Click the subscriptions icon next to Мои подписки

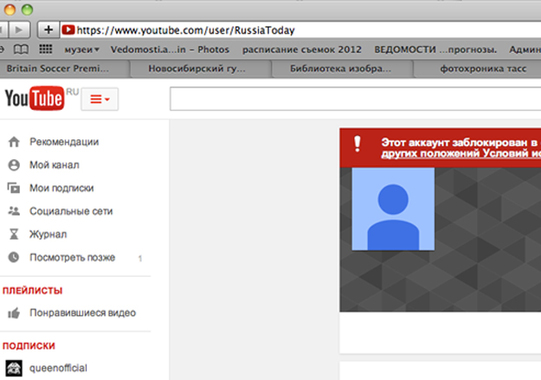[14, 188]
